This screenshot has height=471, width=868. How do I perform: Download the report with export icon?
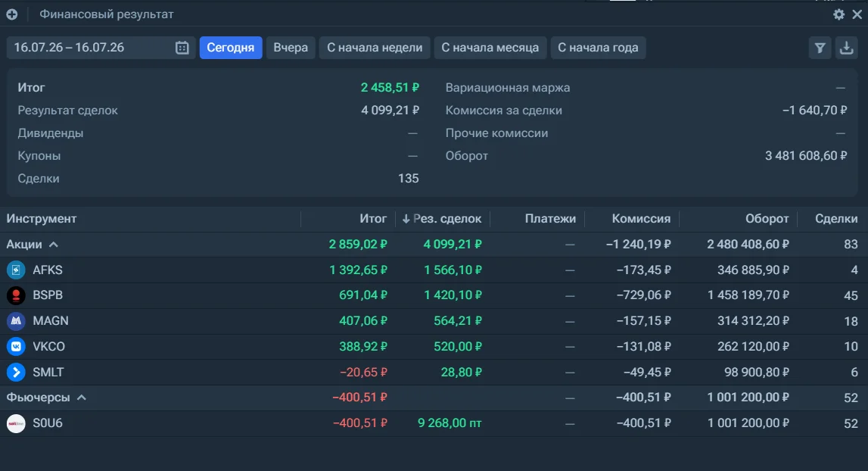[x=846, y=48]
